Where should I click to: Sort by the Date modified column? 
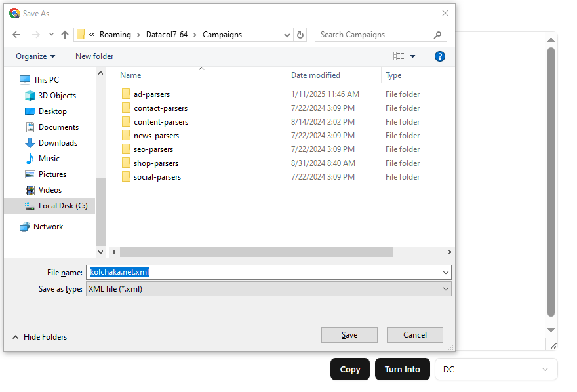(315, 75)
